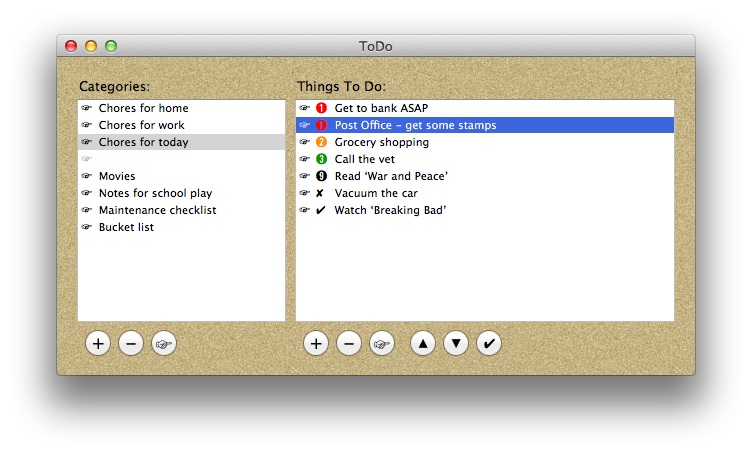This screenshot has height=454, width=752.
Task: Add a new to-do item with plus
Action: point(316,343)
